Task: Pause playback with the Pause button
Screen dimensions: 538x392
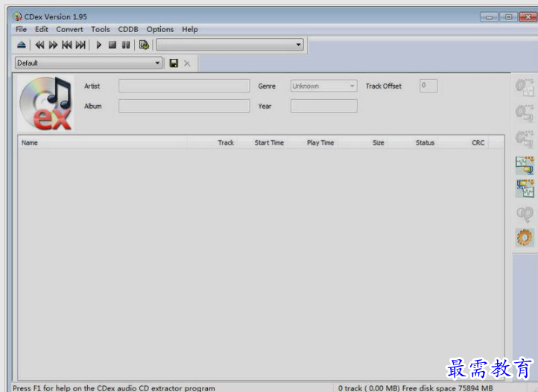Action: click(126, 45)
